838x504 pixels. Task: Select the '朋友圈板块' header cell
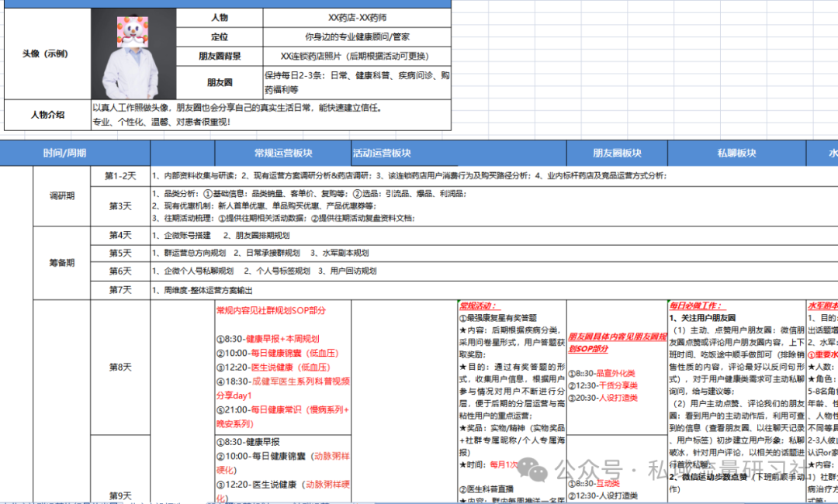pos(617,154)
